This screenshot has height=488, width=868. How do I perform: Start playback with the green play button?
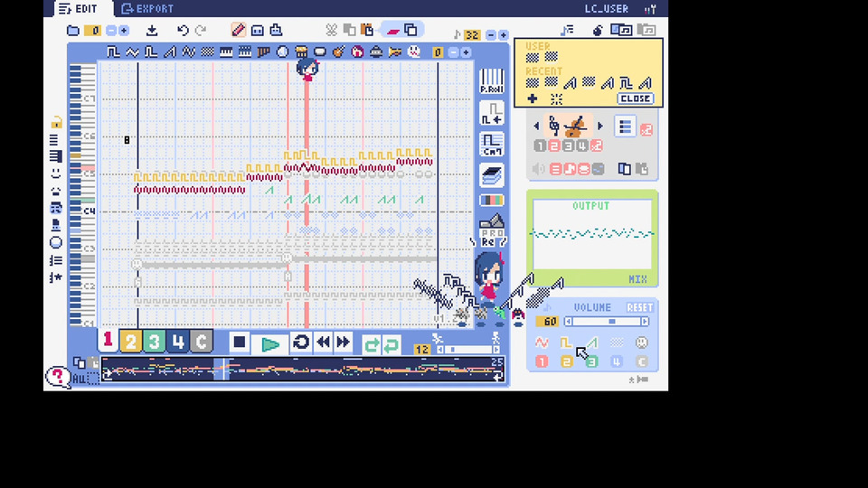coord(270,344)
